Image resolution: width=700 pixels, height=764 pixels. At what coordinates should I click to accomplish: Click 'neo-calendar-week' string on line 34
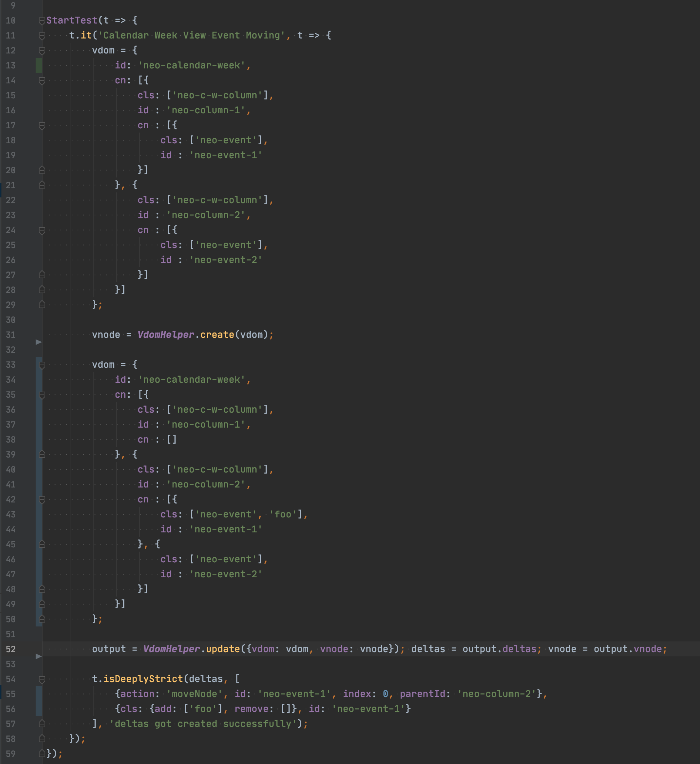(192, 380)
